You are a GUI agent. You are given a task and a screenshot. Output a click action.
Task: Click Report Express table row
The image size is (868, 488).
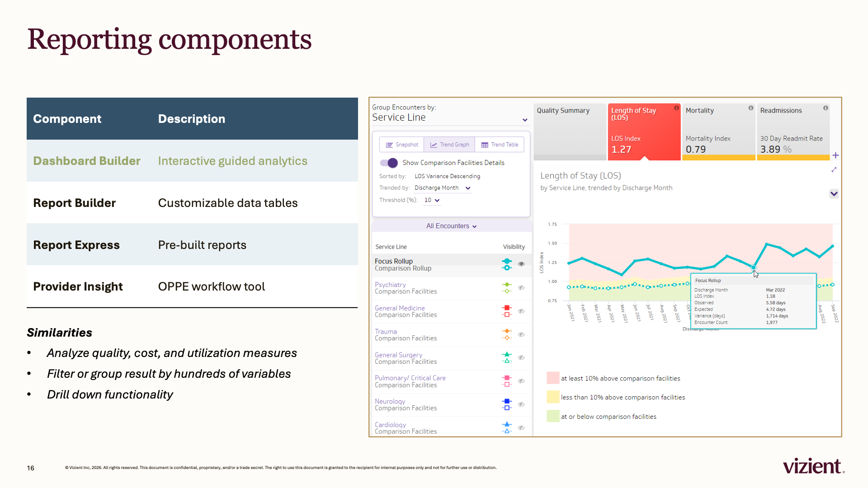(x=192, y=244)
